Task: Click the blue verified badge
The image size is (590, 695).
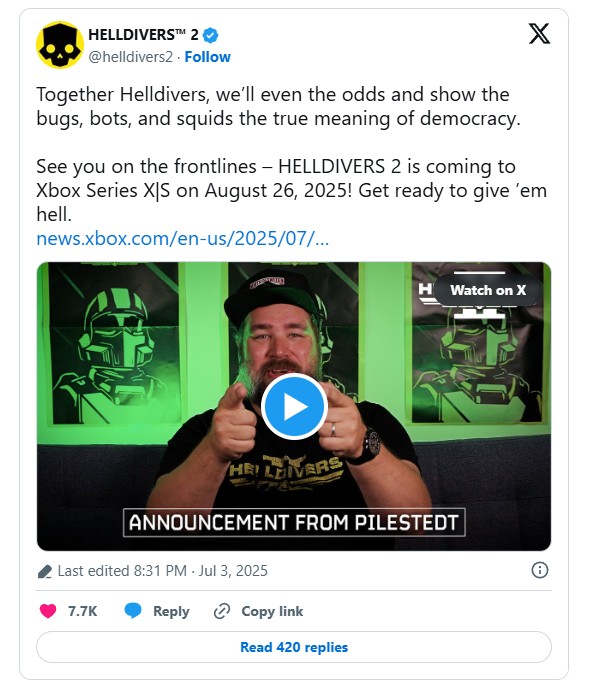Action: point(210,35)
